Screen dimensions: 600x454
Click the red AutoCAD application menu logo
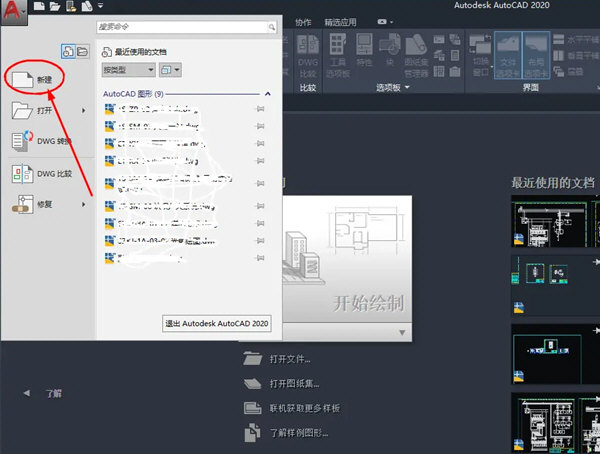12,9
